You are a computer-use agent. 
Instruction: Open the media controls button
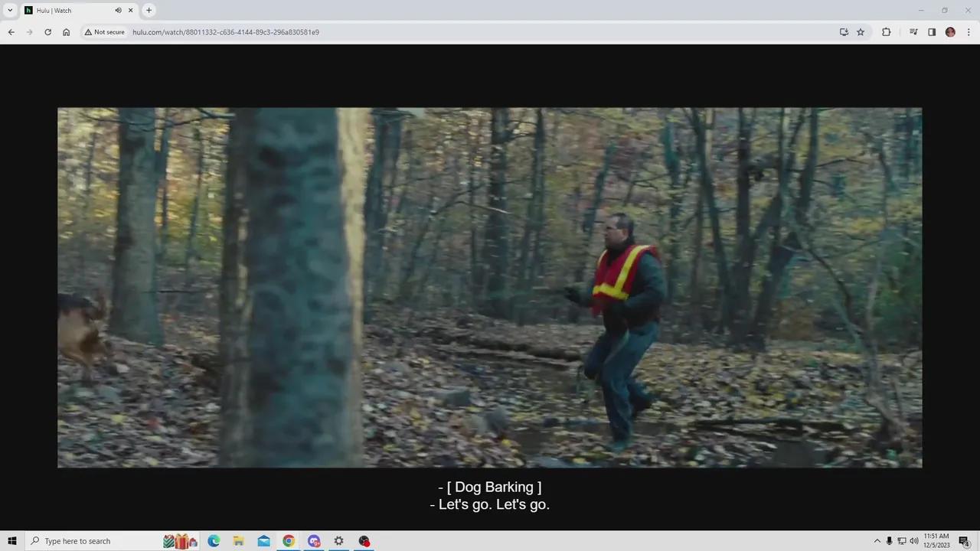[x=913, y=32]
